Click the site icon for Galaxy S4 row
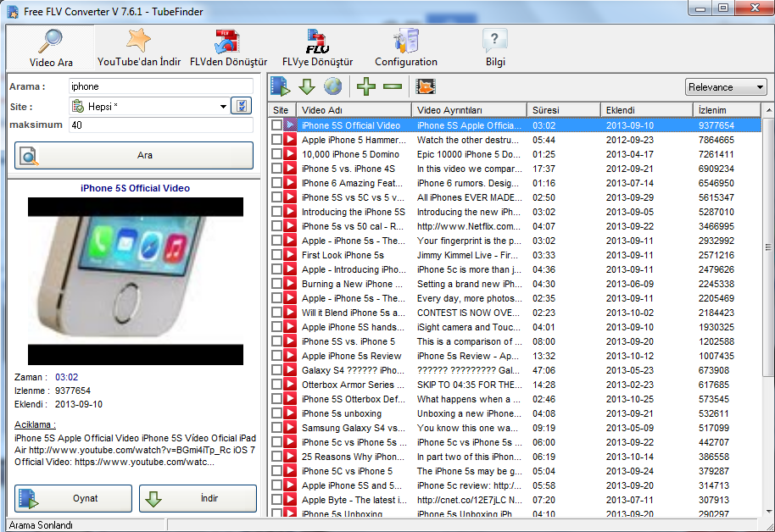The height and width of the screenshot is (532, 775). click(290, 370)
